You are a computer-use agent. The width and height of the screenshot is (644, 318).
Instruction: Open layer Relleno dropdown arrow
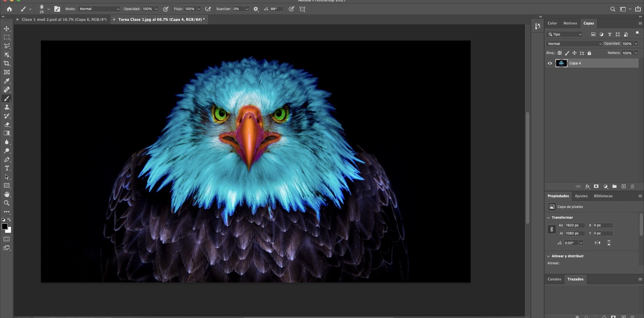click(x=636, y=53)
